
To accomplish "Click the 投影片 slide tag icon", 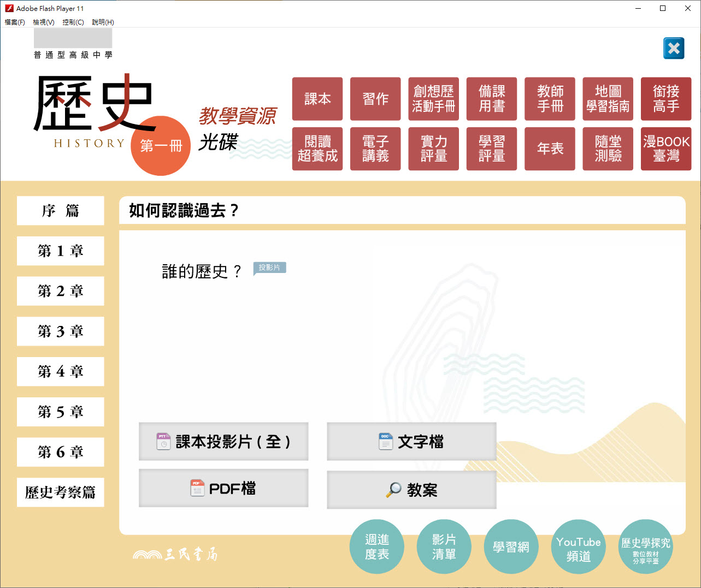I will click(x=269, y=268).
